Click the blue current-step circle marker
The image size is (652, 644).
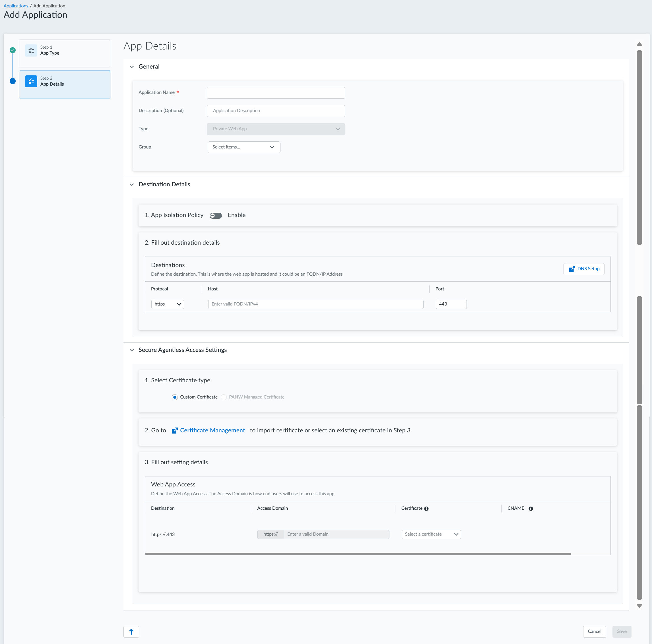point(13,81)
